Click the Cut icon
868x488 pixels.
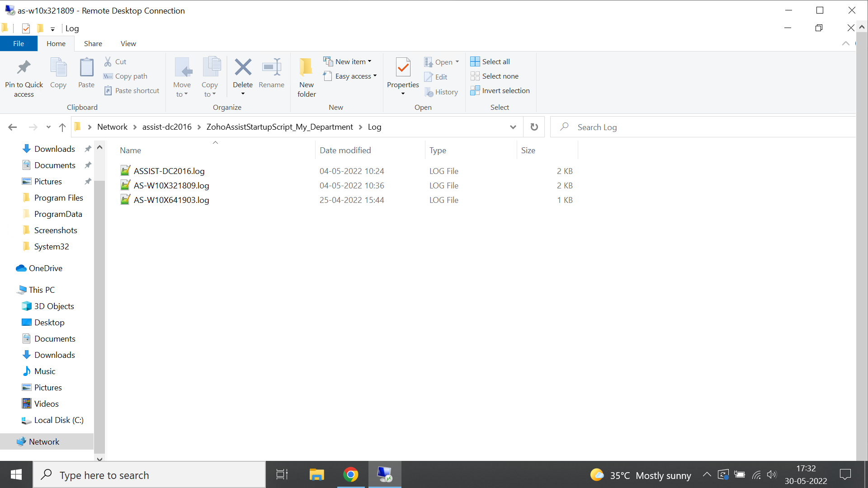pyautogui.click(x=115, y=61)
